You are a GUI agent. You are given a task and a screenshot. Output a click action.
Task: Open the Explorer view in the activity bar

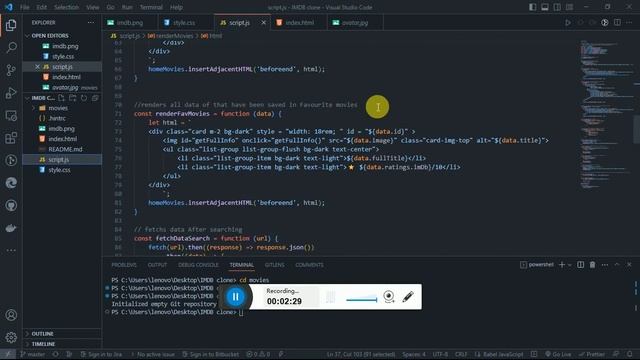point(11,25)
